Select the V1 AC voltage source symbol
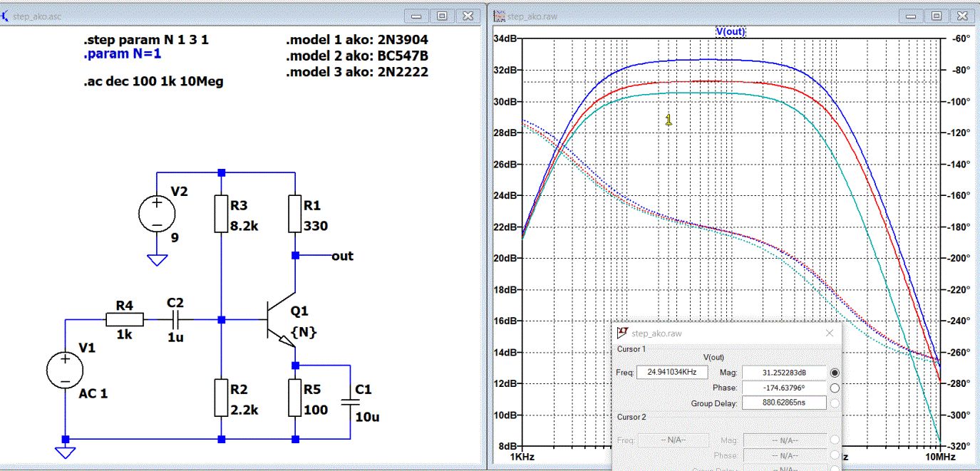This screenshot has width=980, height=471. (65, 371)
